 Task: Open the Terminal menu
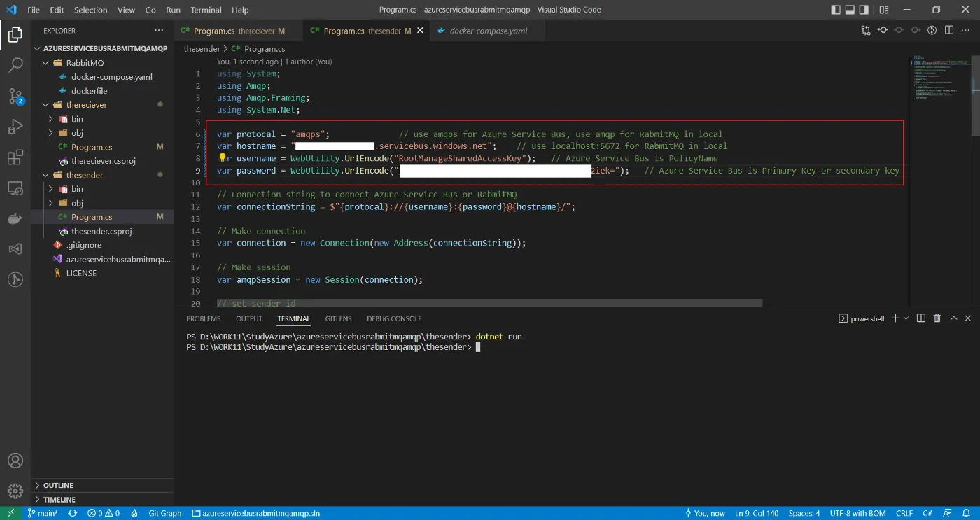point(206,10)
